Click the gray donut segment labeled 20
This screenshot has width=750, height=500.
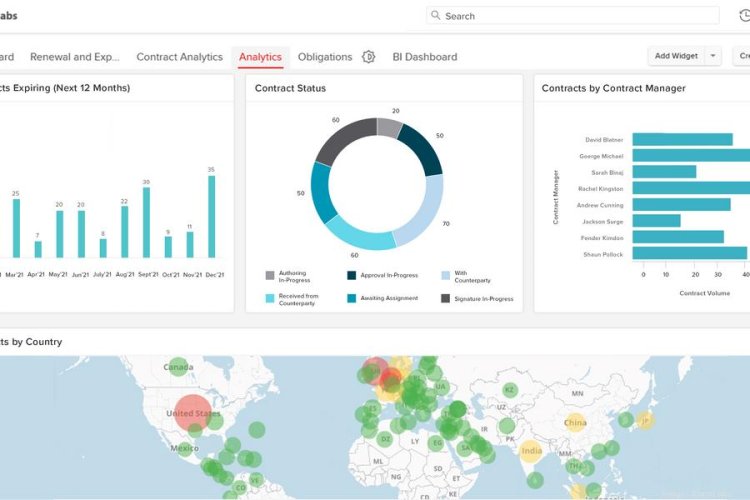388,127
